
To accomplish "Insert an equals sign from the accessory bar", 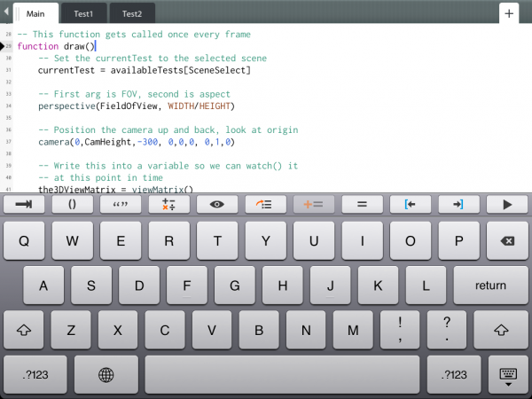I will [361, 204].
